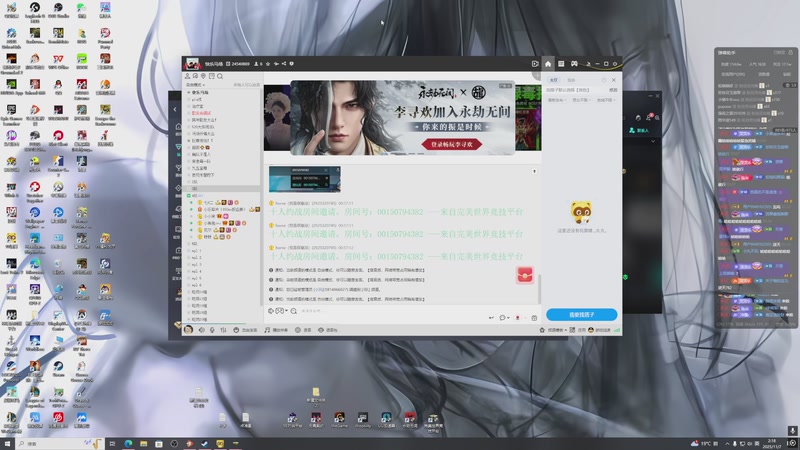Click the back chevron in dark background window
The image size is (800, 450).
(174, 110)
